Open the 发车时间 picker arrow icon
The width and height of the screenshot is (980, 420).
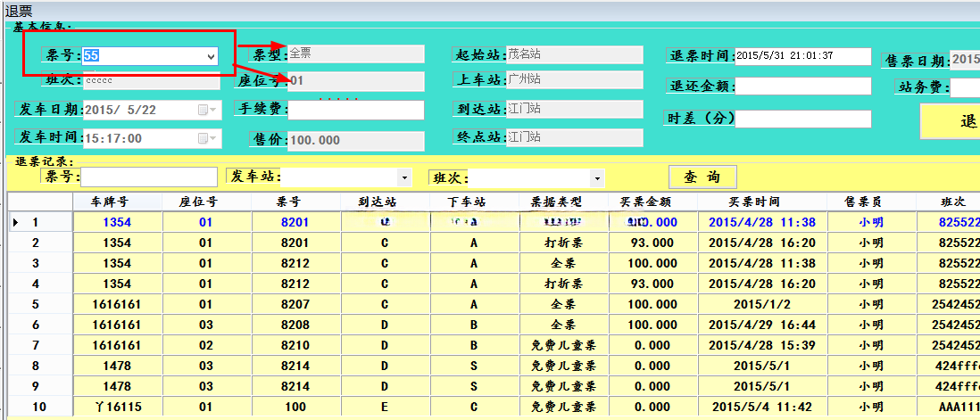click(x=214, y=138)
